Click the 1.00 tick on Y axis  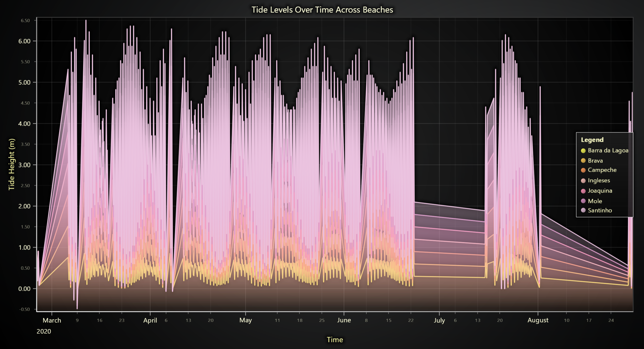click(24, 248)
